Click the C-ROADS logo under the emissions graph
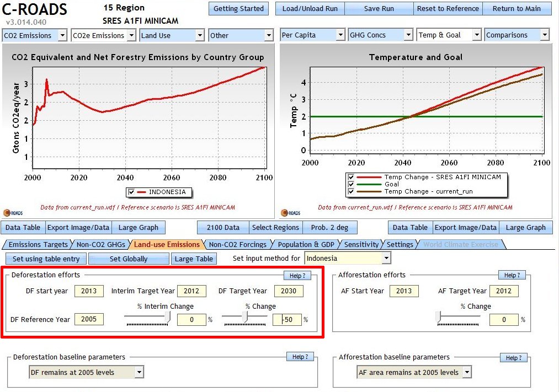The image size is (559, 392). tap(13, 213)
